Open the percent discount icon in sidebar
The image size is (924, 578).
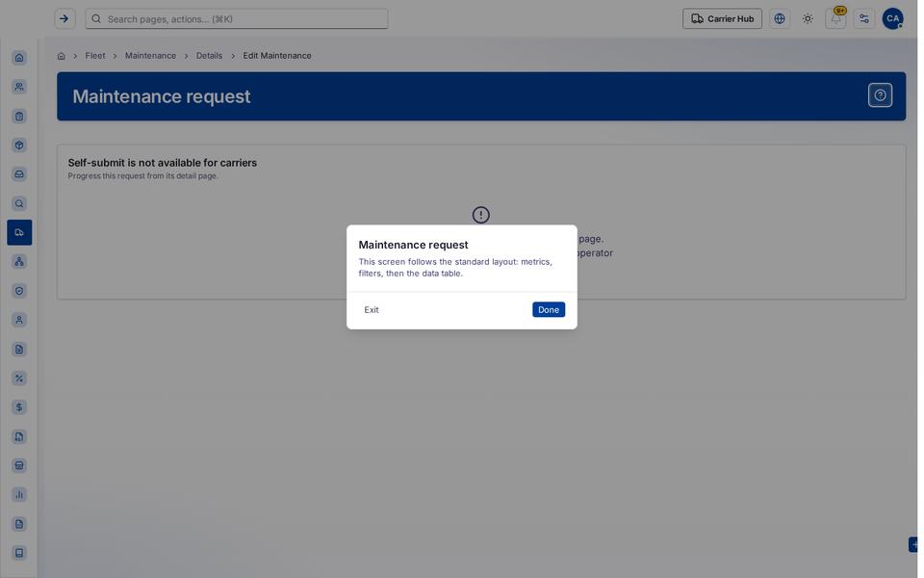coord(19,378)
